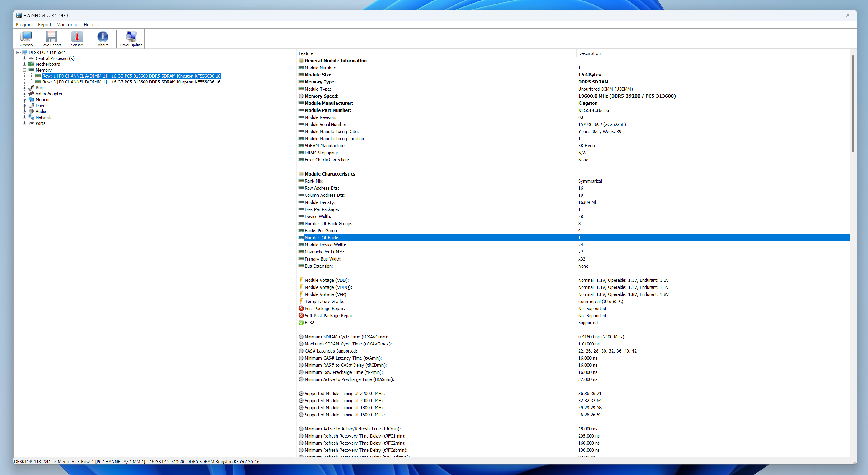Open the Help menu
Screen dimensions: 868x475
pyautogui.click(x=88, y=24)
